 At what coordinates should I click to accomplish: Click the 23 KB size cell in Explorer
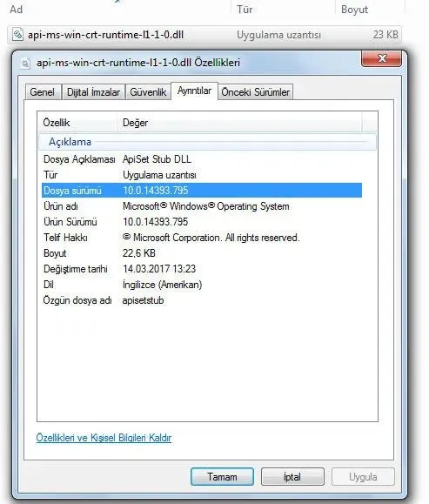[385, 35]
